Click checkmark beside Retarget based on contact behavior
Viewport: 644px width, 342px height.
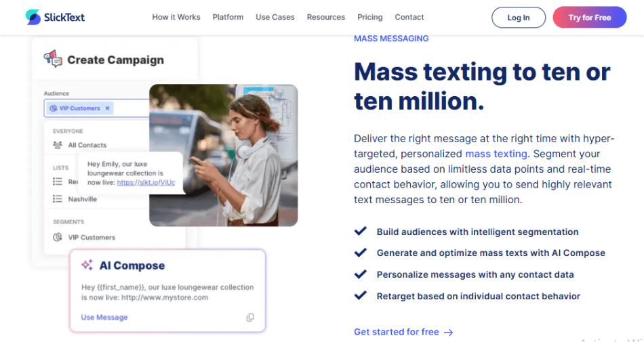click(361, 296)
